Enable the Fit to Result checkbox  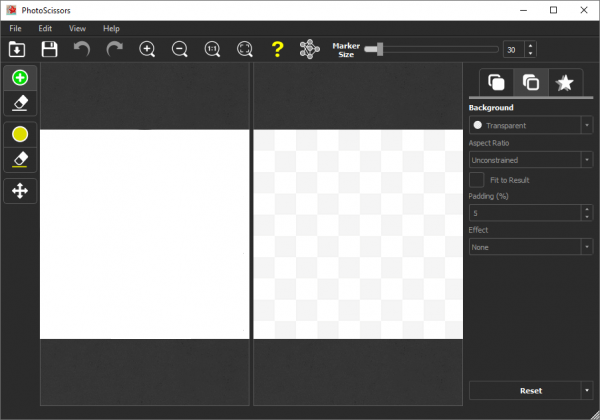477,179
